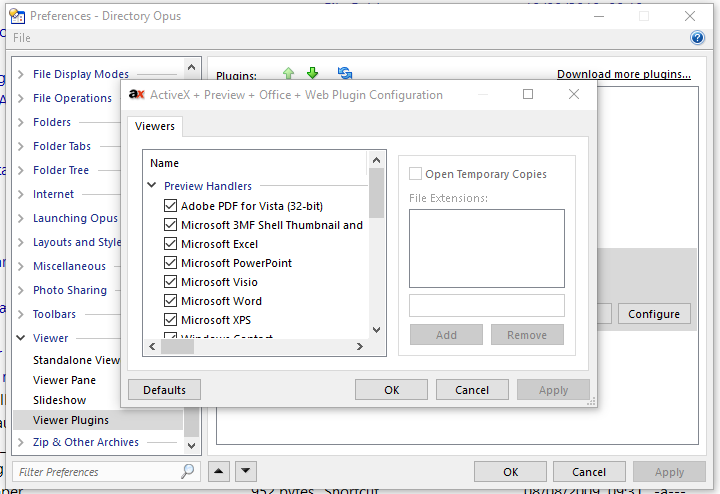
Task: Click the green down arrow plugin icon
Action: [312, 73]
